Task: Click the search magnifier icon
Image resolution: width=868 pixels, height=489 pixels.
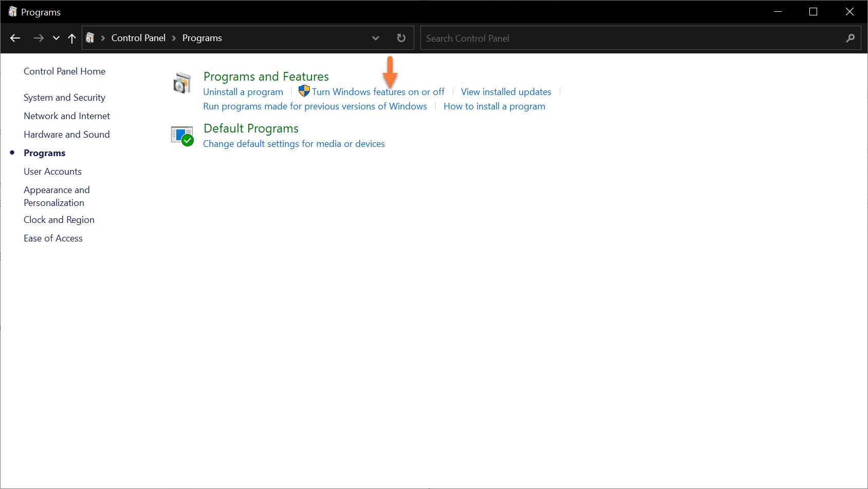Action: (x=851, y=38)
